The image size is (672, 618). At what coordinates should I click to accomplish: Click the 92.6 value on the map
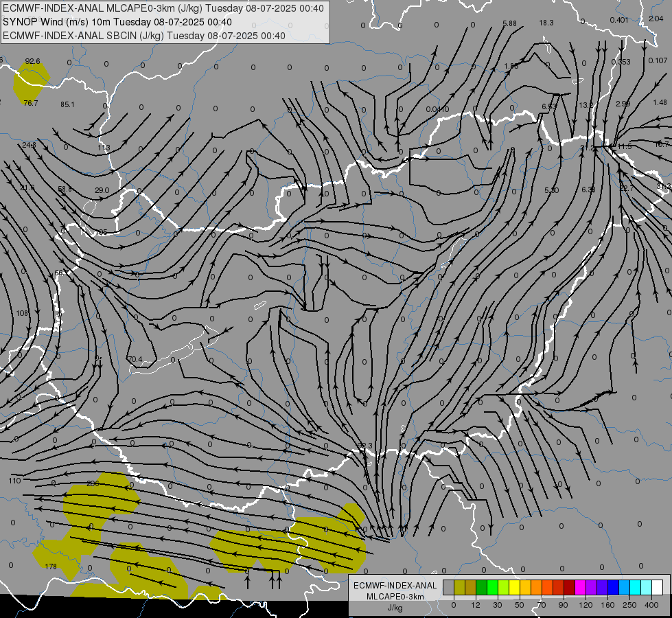[32, 61]
